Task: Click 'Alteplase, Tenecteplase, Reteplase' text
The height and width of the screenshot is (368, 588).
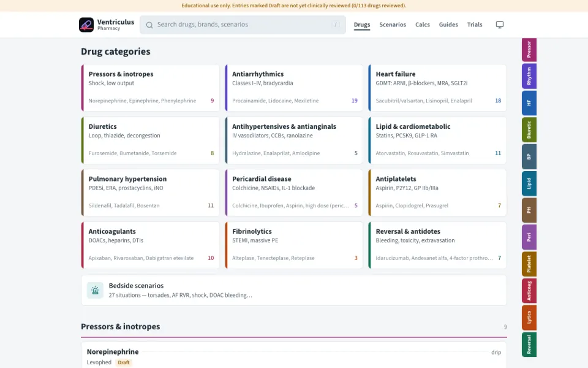Action: pos(273,258)
